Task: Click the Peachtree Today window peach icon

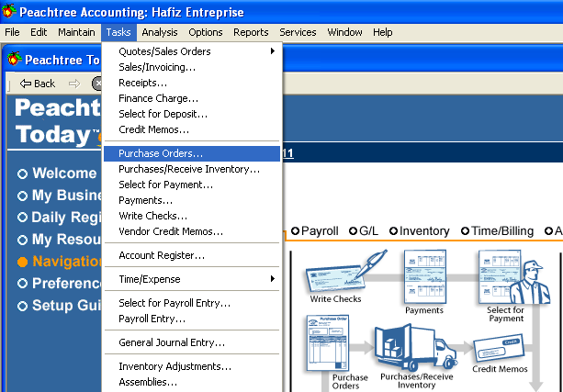Action: click(x=15, y=59)
